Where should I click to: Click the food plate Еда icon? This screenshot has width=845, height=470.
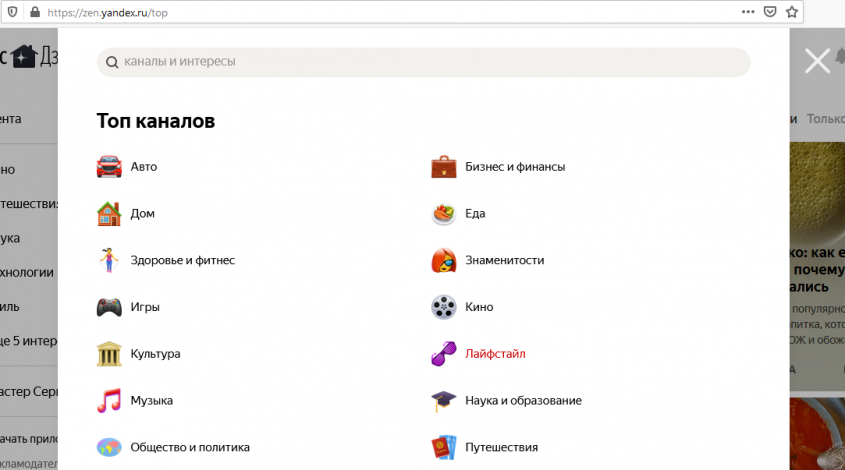444,213
